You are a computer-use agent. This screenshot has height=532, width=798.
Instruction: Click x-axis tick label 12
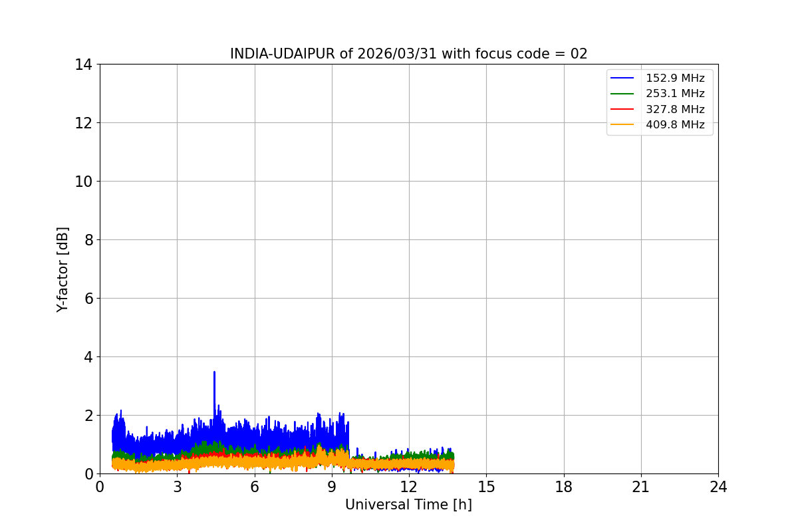click(x=409, y=487)
